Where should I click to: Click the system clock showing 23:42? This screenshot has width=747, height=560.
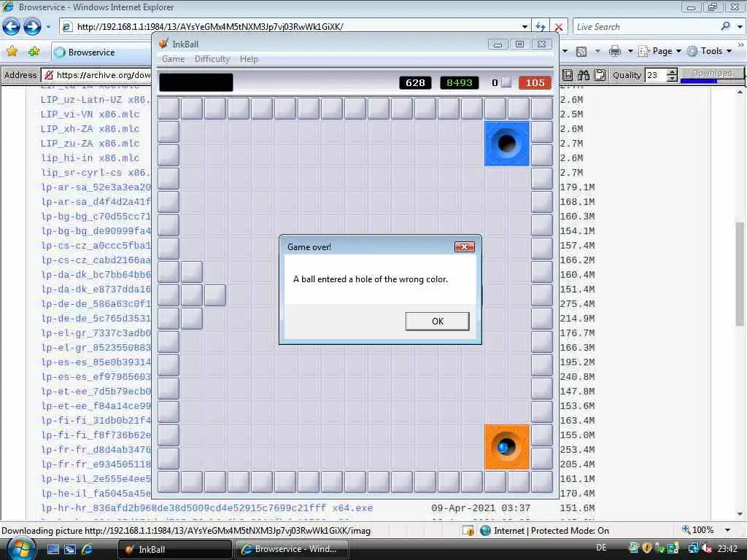(x=727, y=549)
